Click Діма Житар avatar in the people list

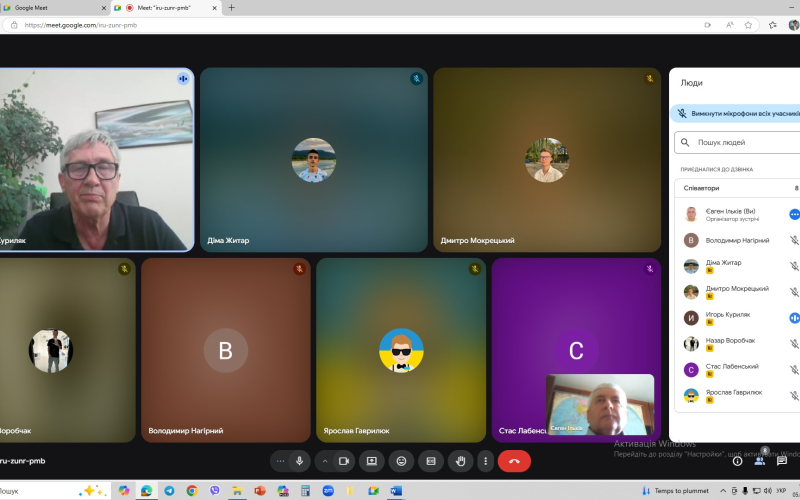(691, 266)
